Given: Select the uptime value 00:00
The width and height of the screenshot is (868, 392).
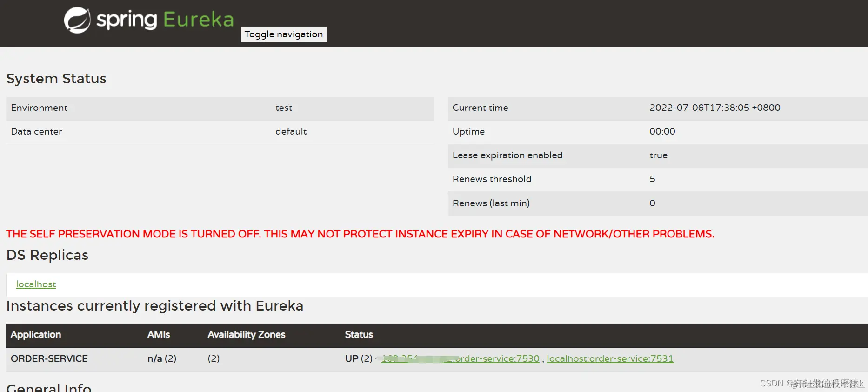Looking at the screenshot, I should tap(662, 131).
